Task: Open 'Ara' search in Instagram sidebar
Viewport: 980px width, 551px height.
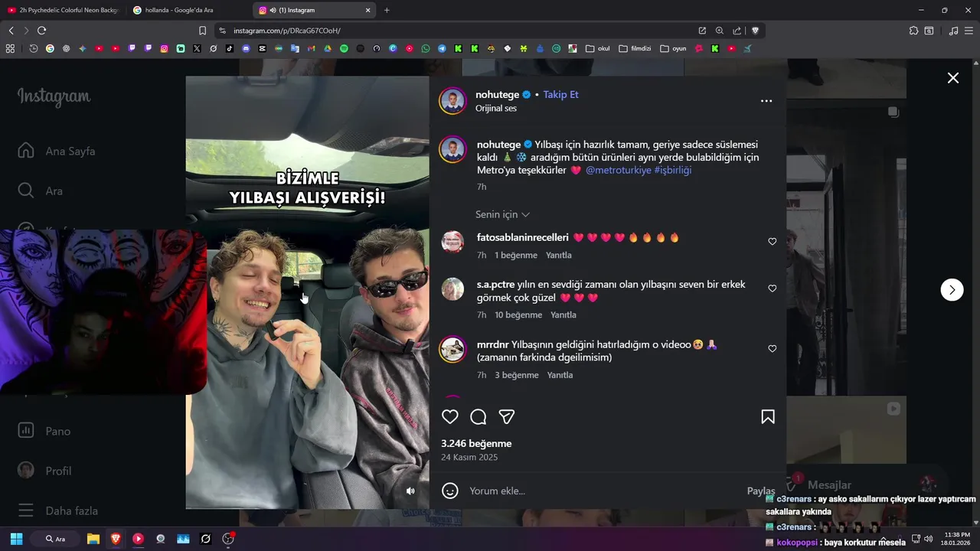Action: tap(40, 191)
